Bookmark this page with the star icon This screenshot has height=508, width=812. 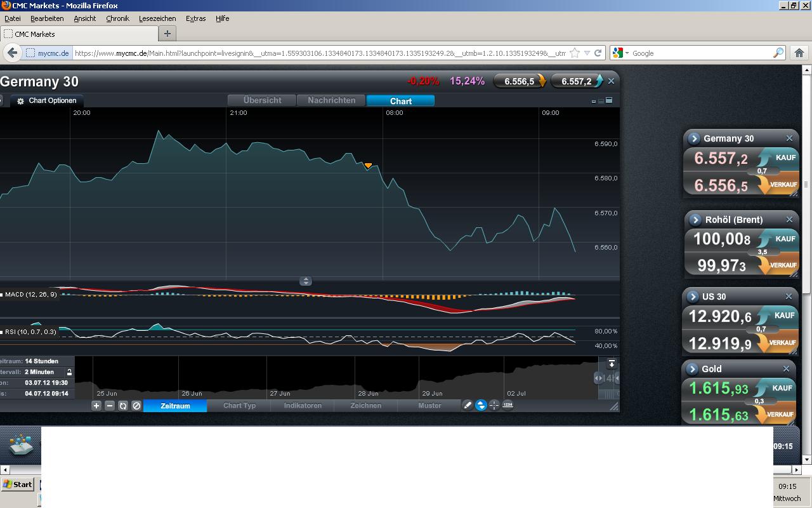(x=575, y=53)
